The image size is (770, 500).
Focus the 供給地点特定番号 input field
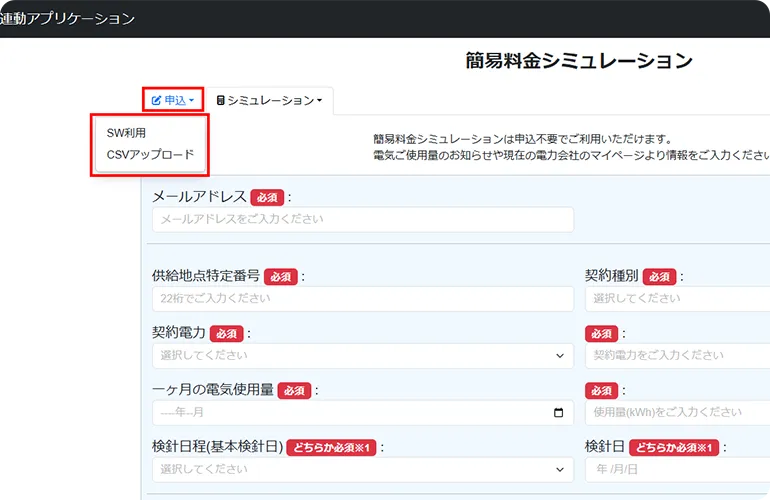pos(363,299)
